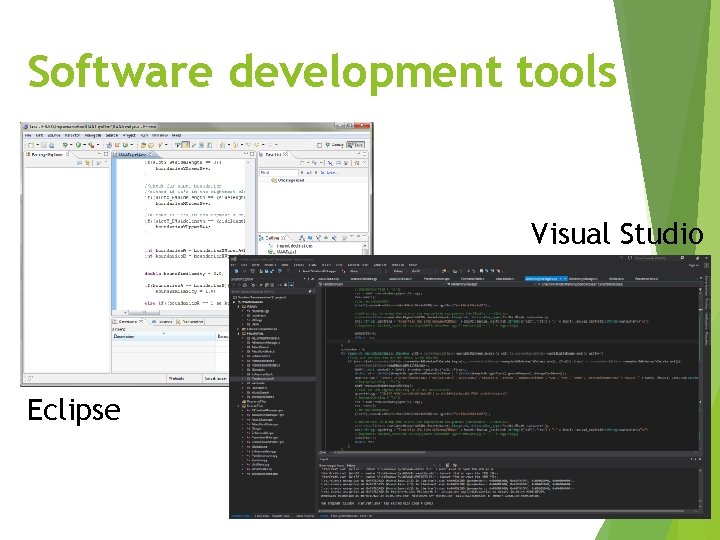Image resolution: width=720 pixels, height=540 pixels.
Task: Collapse the project node in Solution Explorer
Action: click(x=234, y=302)
